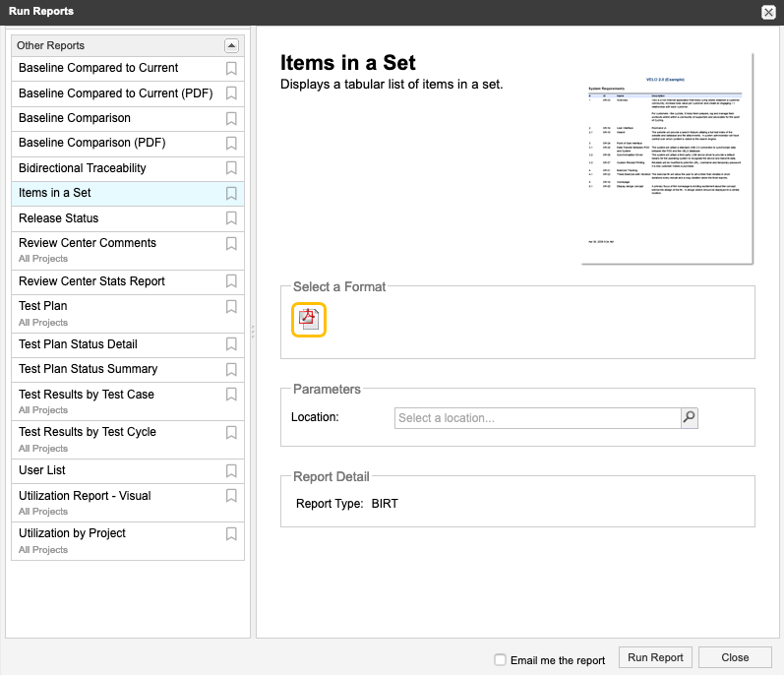Select Baseline Comparison (PDF) report
The image size is (784, 675).
128,144
